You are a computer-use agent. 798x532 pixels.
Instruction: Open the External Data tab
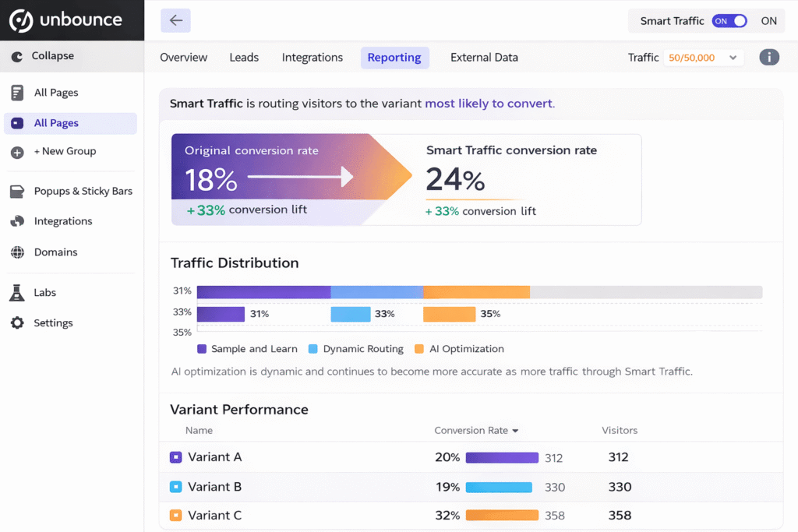tap(484, 57)
